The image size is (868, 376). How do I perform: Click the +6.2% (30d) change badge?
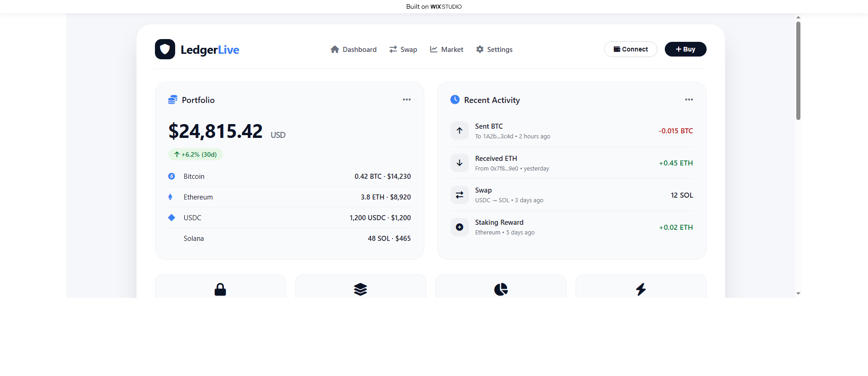click(x=195, y=154)
